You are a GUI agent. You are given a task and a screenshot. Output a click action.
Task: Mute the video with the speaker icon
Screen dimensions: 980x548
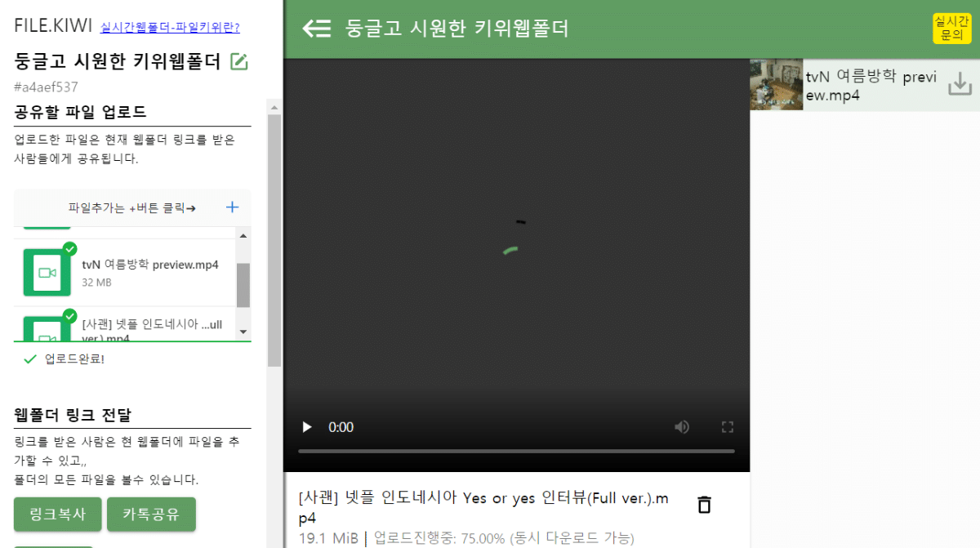click(x=682, y=427)
